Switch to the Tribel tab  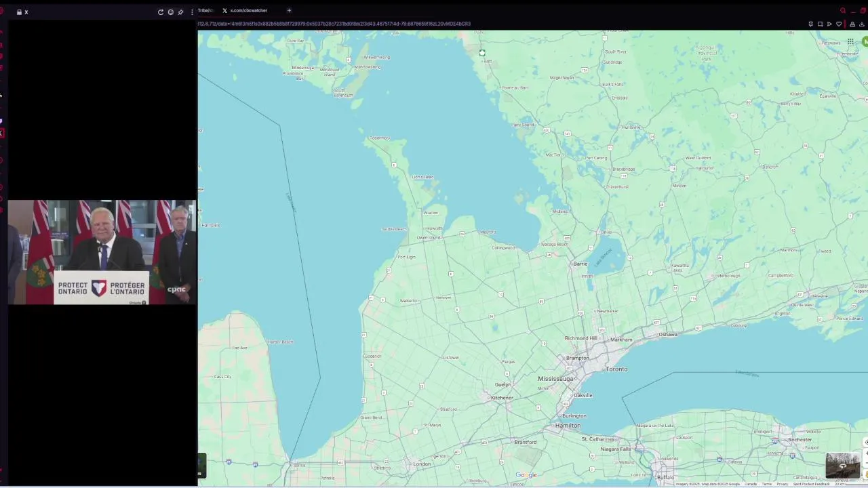point(205,10)
